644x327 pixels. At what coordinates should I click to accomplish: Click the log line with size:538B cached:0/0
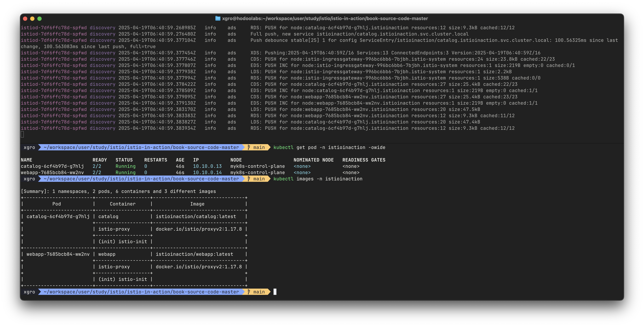tap(281, 78)
